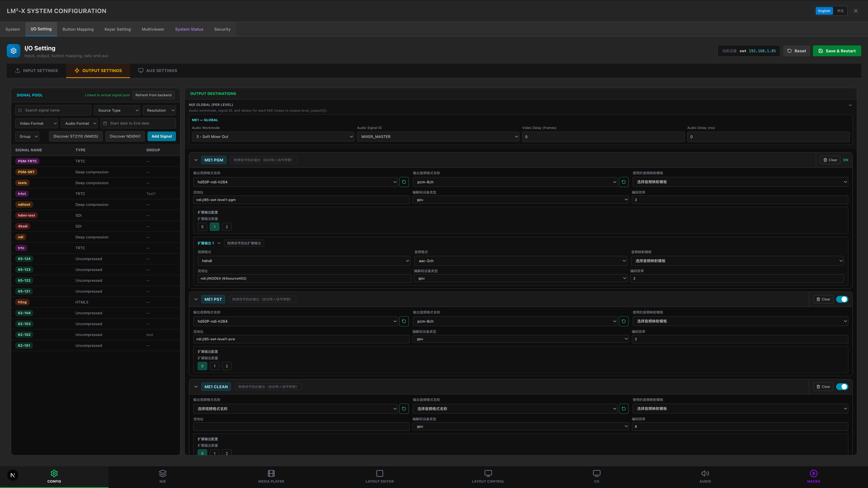Open the Video Format filter dropdown
The height and width of the screenshot is (488, 868).
pos(37,123)
